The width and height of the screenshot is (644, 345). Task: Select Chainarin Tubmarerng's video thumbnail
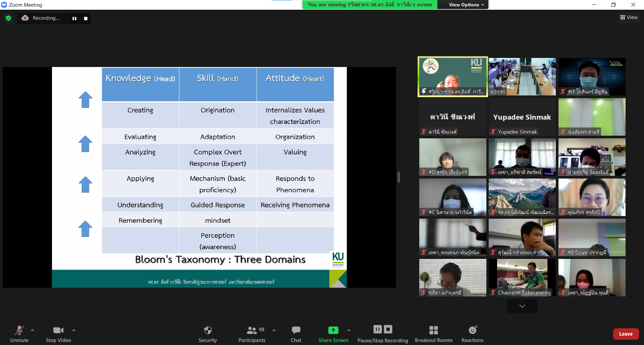click(522, 277)
